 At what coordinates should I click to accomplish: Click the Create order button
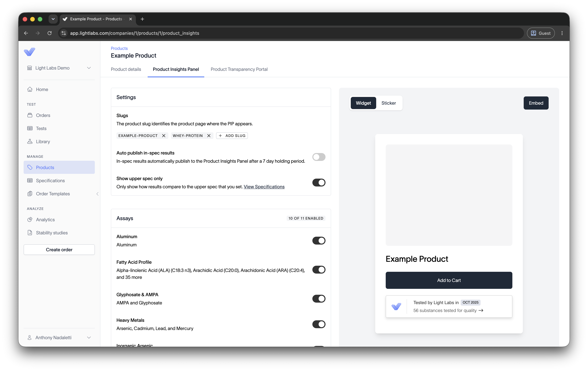point(59,250)
